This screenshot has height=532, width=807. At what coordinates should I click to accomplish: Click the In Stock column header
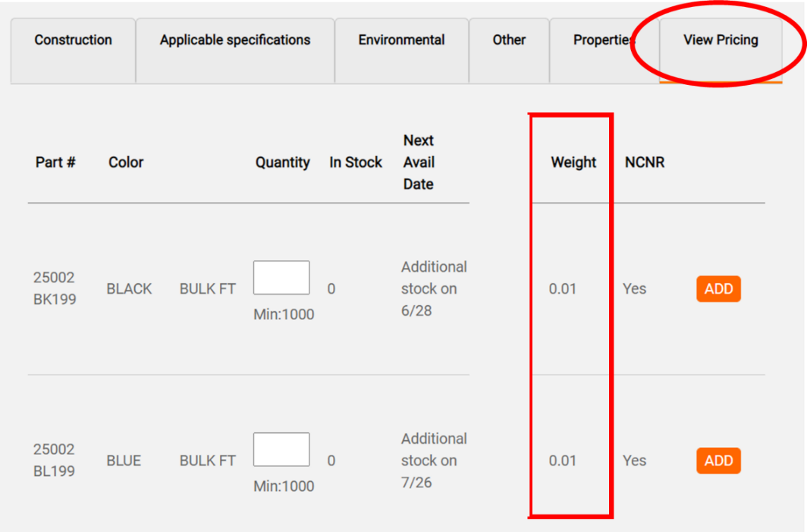click(355, 162)
